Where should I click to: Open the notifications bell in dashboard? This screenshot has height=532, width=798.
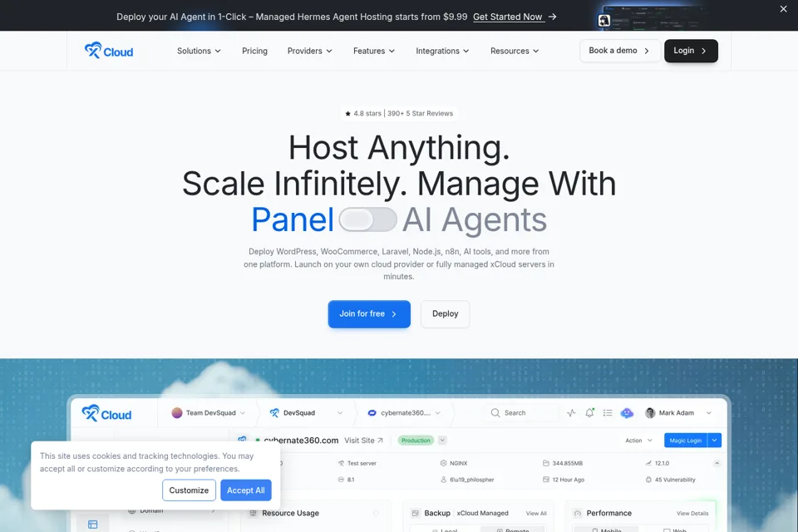(x=589, y=413)
